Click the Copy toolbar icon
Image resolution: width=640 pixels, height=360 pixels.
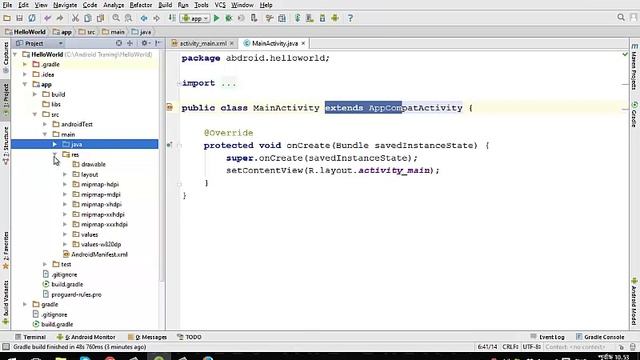88,18
